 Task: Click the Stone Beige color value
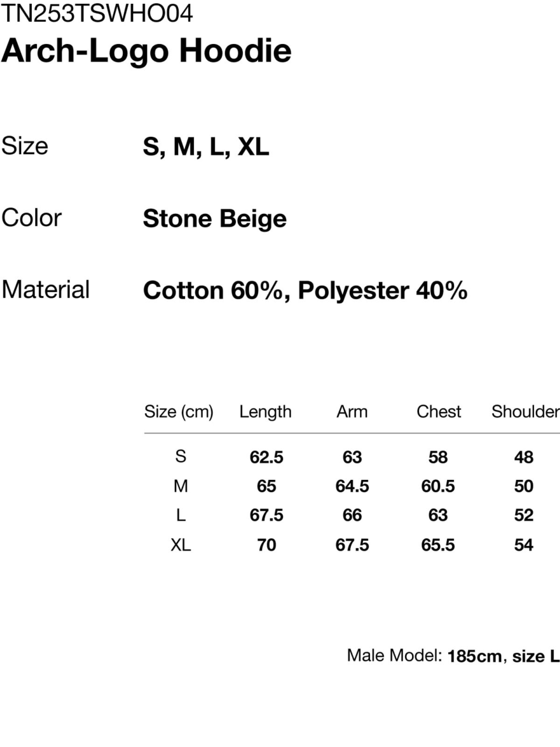tap(215, 218)
